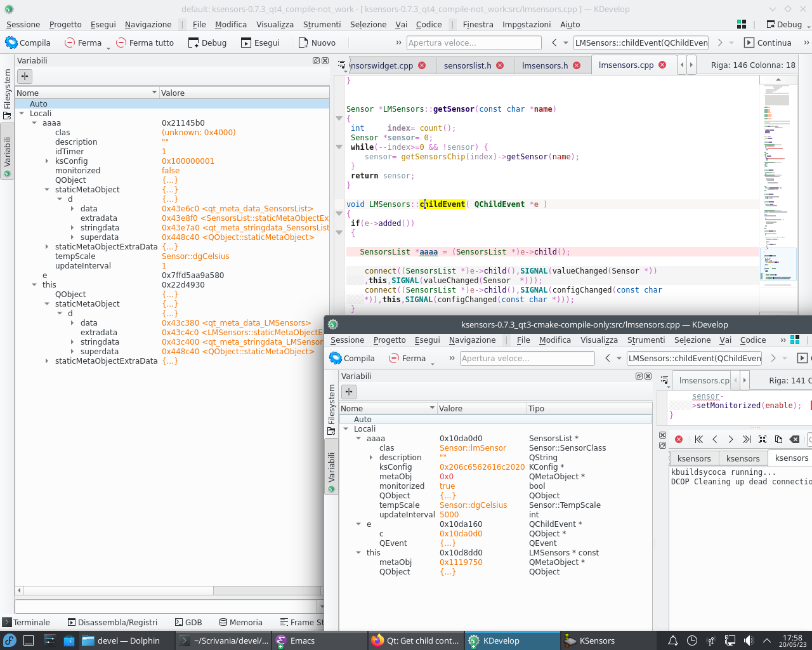Click the plus icon in the Variabili panel
Screen dimensions: 812x650
point(24,76)
